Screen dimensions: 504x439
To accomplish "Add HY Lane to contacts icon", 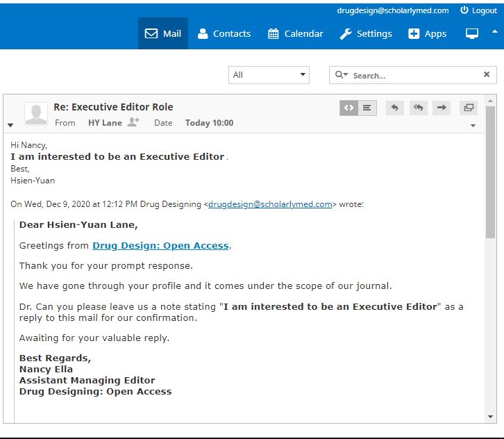I will [x=133, y=122].
